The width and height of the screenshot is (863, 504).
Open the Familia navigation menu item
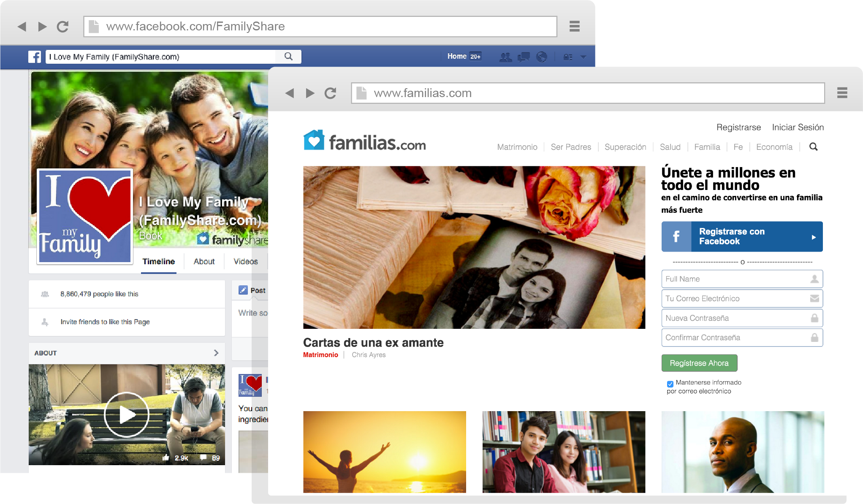pos(707,147)
